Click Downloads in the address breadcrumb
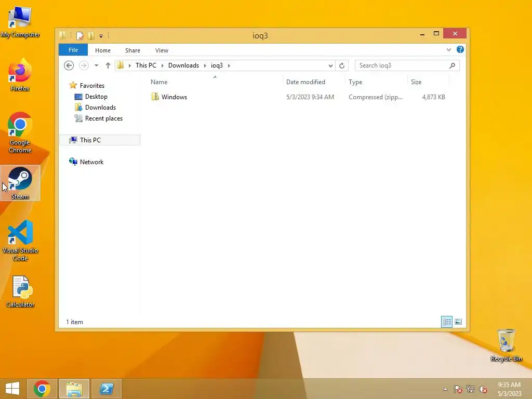This screenshot has width=532, height=399. (183, 65)
